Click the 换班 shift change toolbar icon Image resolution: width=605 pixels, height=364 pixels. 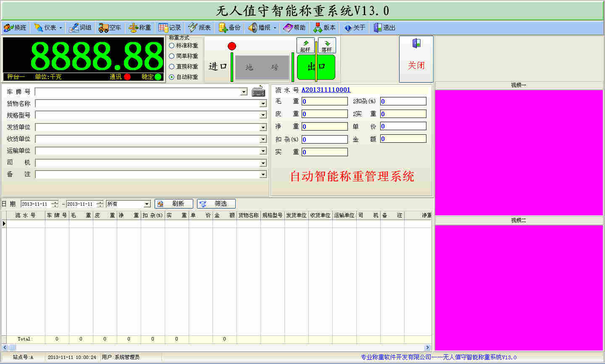pyautogui.click(x=8, y=28)
